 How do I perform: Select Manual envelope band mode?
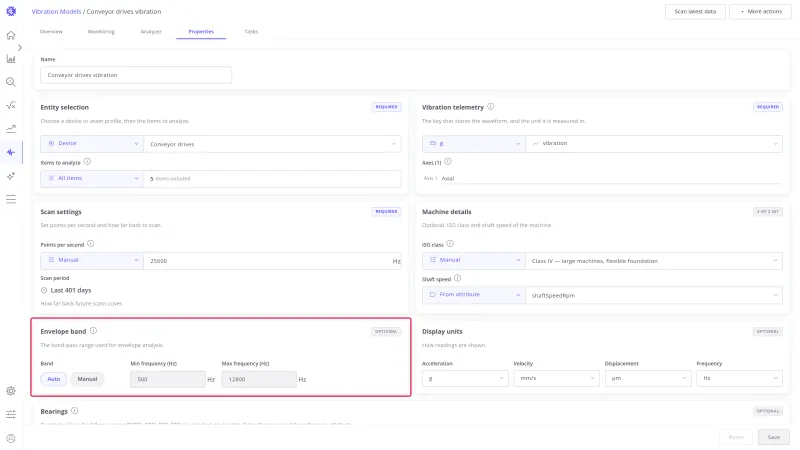(87, 379)
